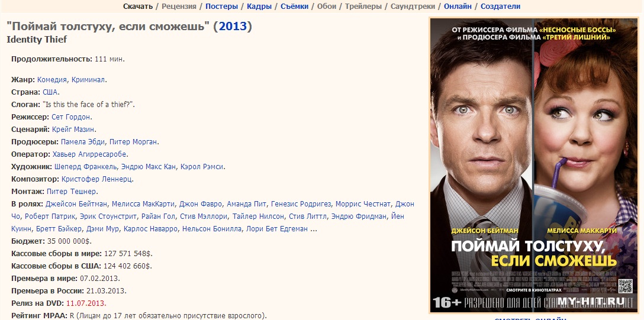Open director Сет Гордон's page
644x320 pixels.
(x=70, y=117)
